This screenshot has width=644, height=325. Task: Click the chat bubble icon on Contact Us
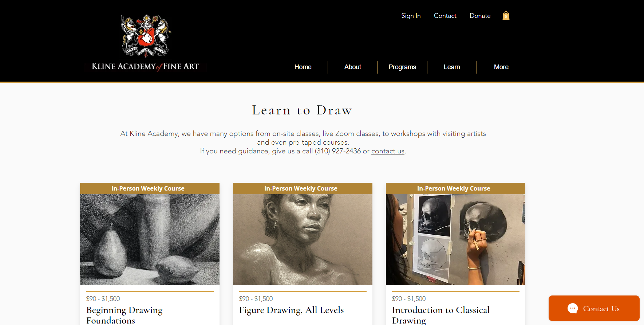tap(573, 308)
